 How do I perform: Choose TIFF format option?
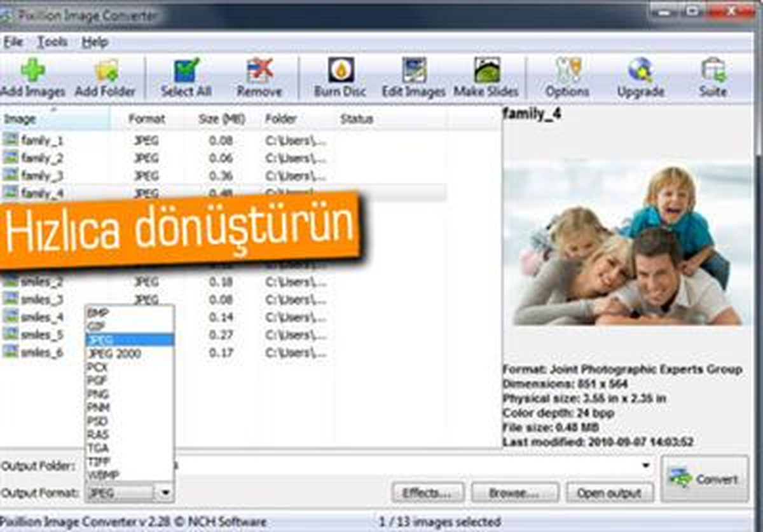(x=129, y=461)
